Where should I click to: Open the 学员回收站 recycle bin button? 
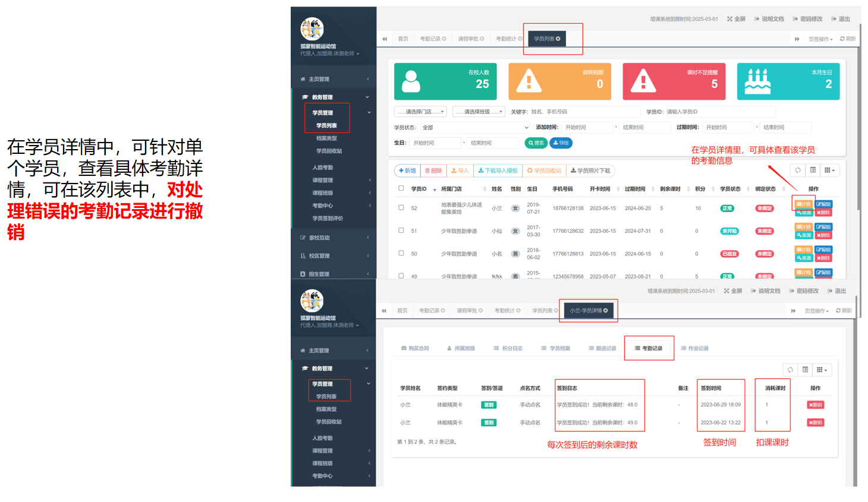(x=544, y=171)
